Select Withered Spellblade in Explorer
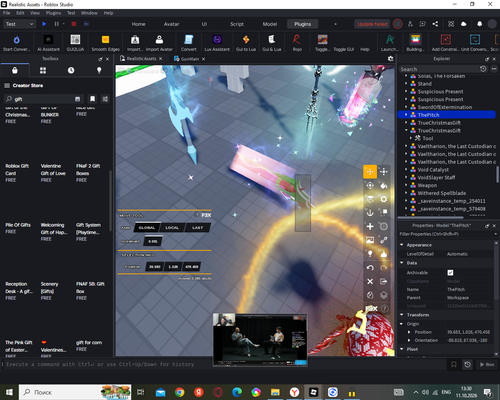 442,193
